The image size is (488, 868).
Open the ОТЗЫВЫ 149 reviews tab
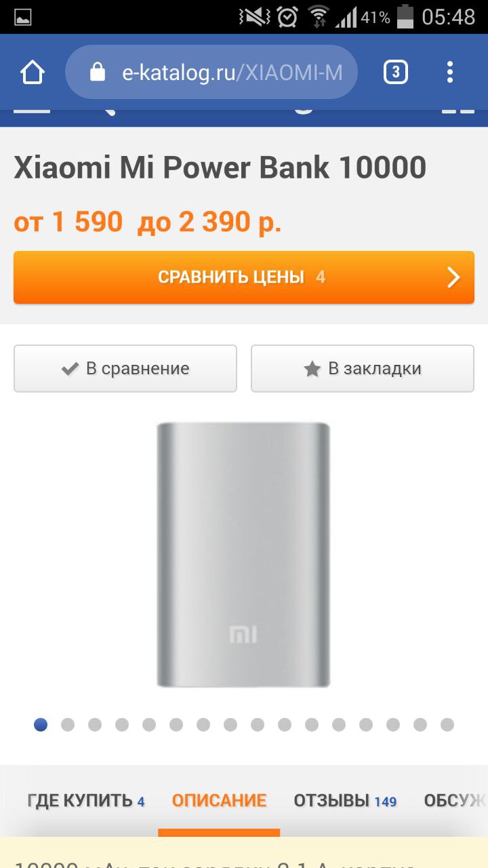[345, 801]
